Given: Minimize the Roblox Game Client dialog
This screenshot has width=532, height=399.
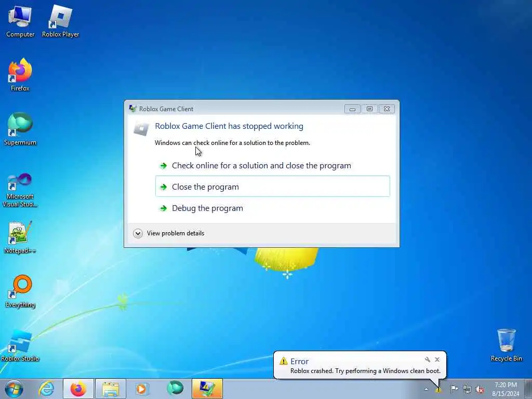Looking at the screenshot, I should [352, 109].
